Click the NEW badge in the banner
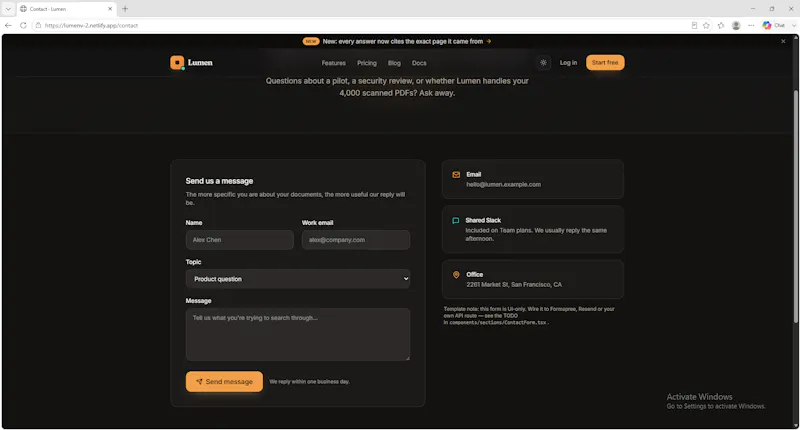This screenshot has width=800, height=430. pyautogui.click(x=311, y=41)
